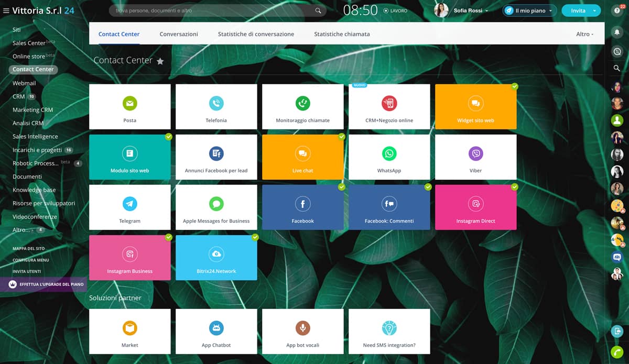Screen dimensions: 629x364
Task: Open Sales Intelligence menu item
Action: (x=35, y=136)
